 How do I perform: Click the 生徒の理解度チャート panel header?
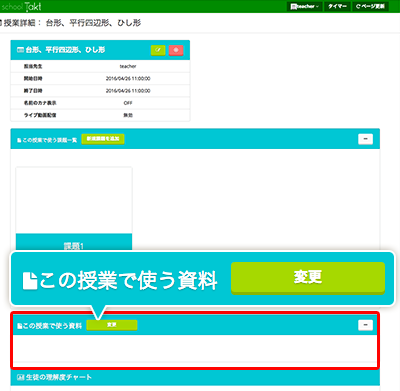click(x=195, y=377)
